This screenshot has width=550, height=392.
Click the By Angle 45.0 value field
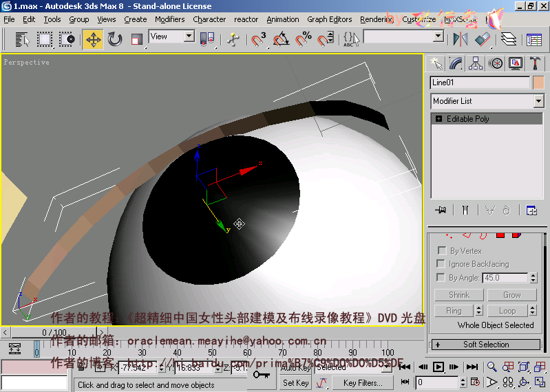pyautogui.click(x=505, y=278)
